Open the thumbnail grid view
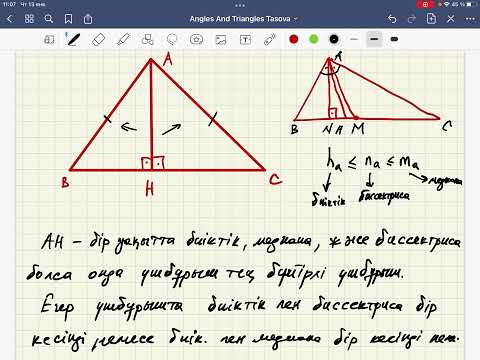The width and height of the screenshot is (480, 360). click(x=29, y=19)
